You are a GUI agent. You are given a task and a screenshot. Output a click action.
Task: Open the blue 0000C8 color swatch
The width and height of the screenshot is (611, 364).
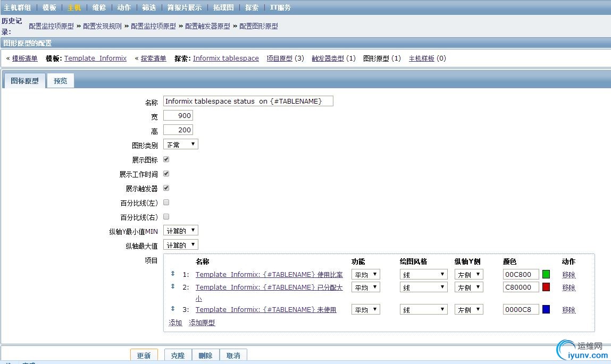[x=546, y=309]
